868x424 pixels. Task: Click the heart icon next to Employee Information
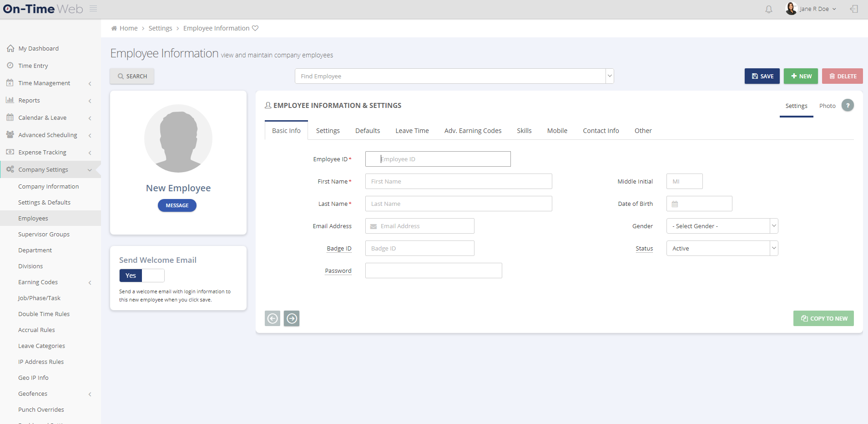[x=255, y=28]
